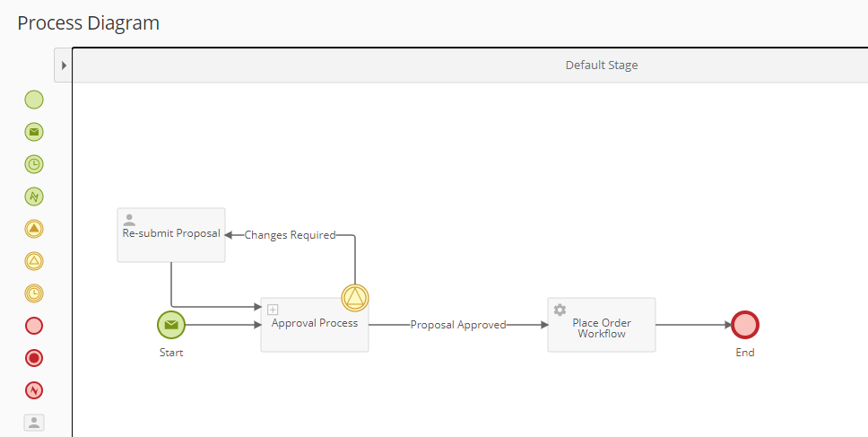Select the Re-submit Proposal task box
This screenshot has height=437, width=868.
[x=170, y=235]
